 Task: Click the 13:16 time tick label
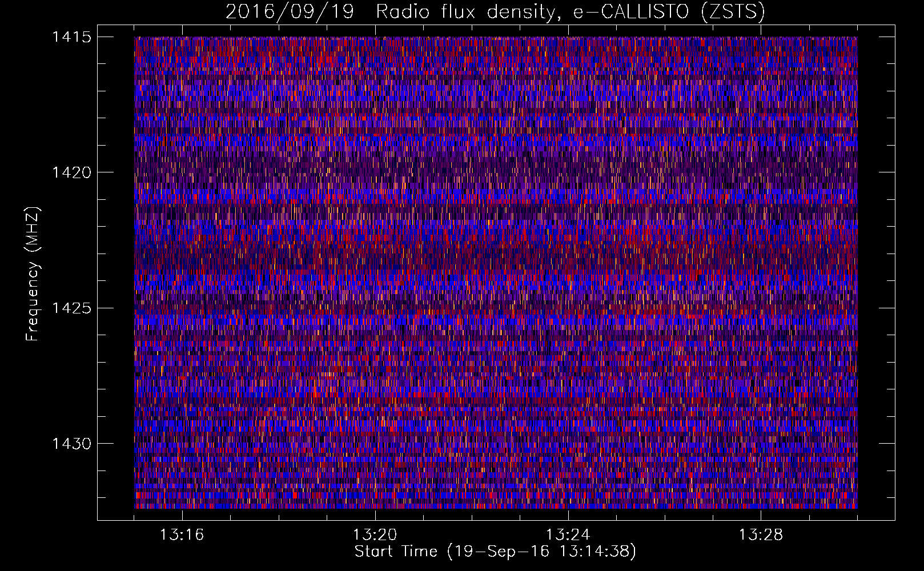[182, 535]
